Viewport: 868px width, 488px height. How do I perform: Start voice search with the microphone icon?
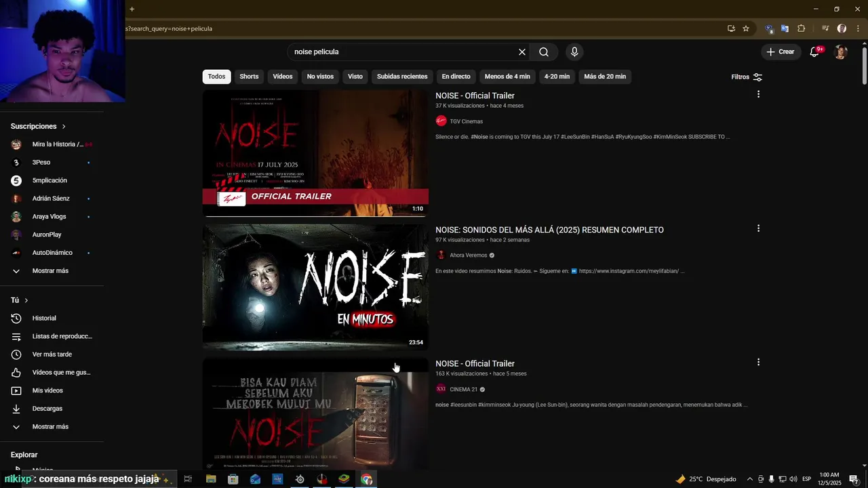pyautogui.click(x=574, y=52)
